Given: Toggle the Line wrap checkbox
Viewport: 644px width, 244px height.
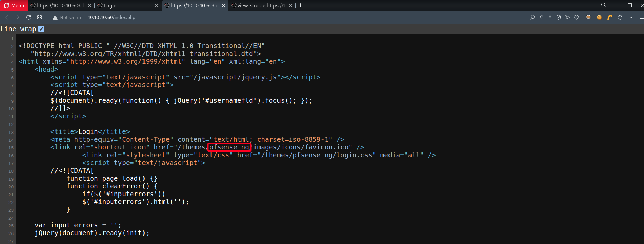Looking at the screenshot, I should (41, 29).
